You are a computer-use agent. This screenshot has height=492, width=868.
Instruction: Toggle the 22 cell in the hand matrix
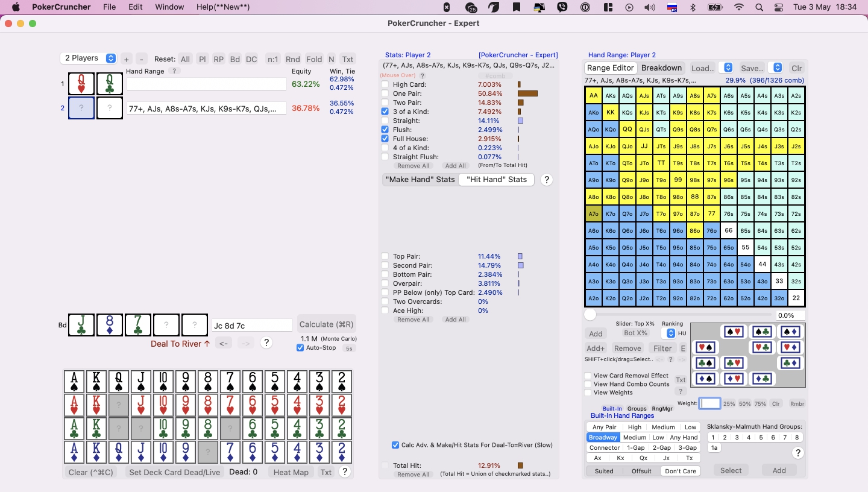[x=796, y=298]
